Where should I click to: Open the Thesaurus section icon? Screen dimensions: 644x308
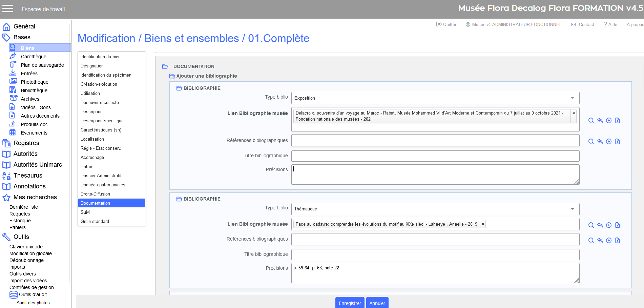pos(6,176)
